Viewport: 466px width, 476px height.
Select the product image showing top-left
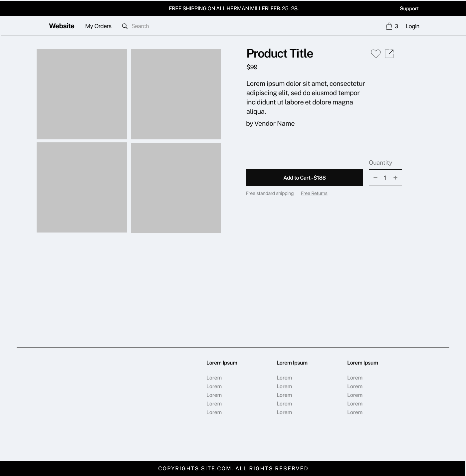(x=82, y=94)
